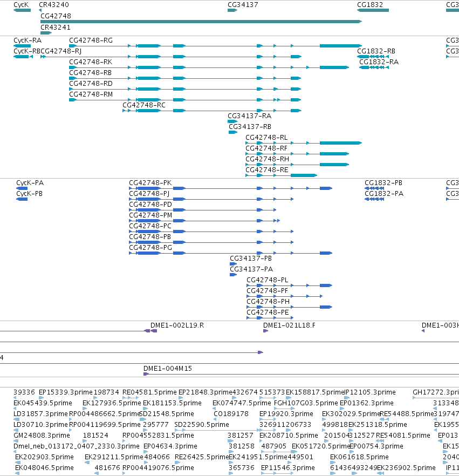459x476 pixels.
Task: Click EST SD22590.5prime label
Action: coord(202,425)
